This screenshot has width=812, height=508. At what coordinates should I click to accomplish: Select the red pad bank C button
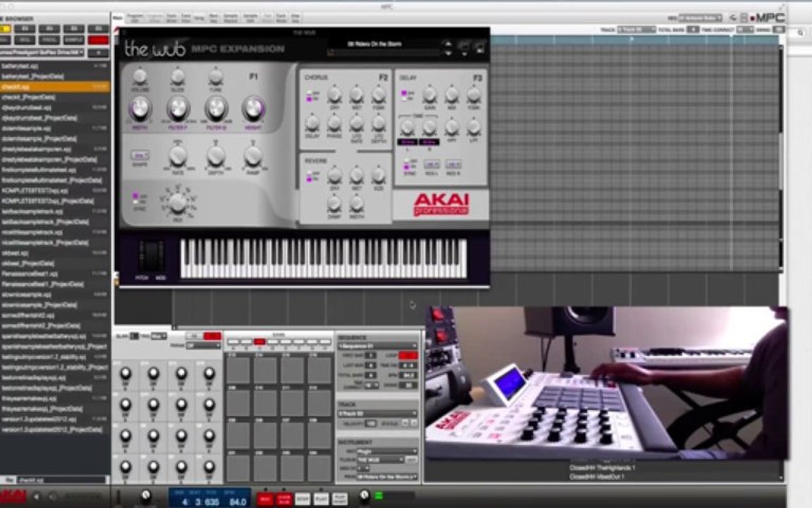pos(259,341)
